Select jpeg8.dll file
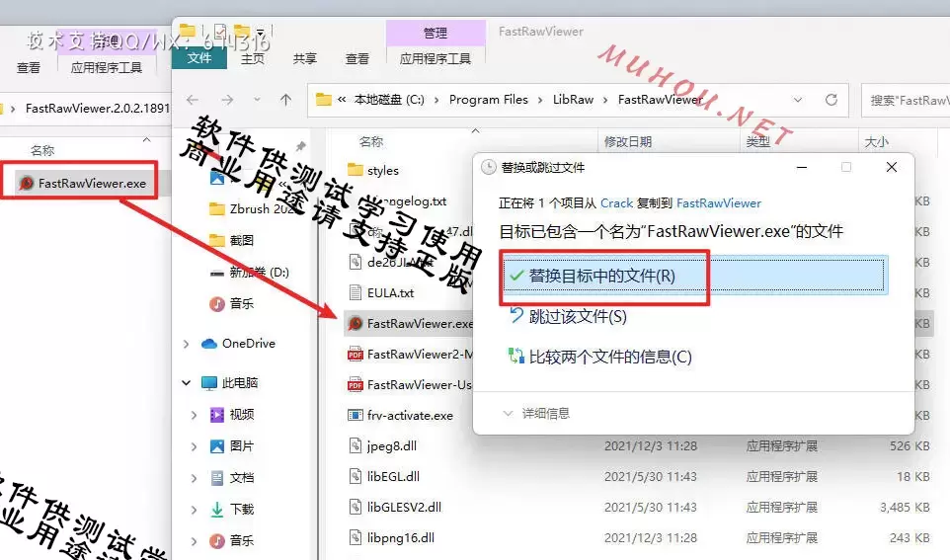Image resolution: width=950 pixels, height=560 pixels. pyautogui.click(x=382, y=446)
